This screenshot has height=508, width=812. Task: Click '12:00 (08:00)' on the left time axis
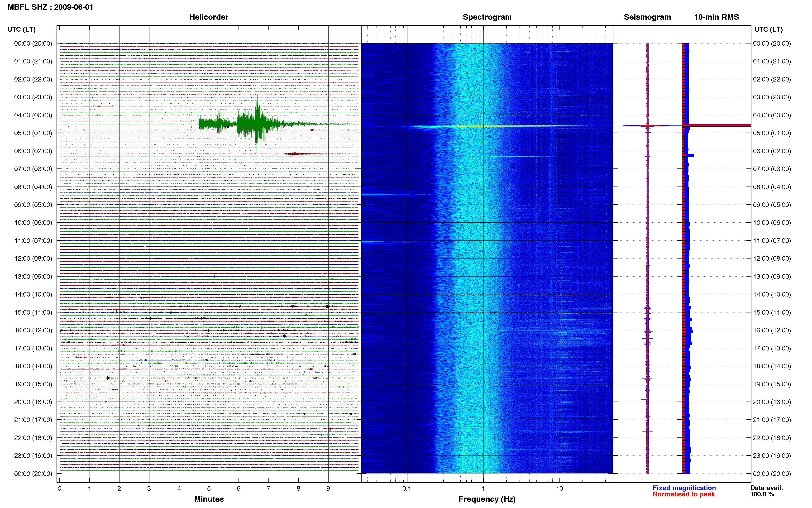[x=33, y=259]
